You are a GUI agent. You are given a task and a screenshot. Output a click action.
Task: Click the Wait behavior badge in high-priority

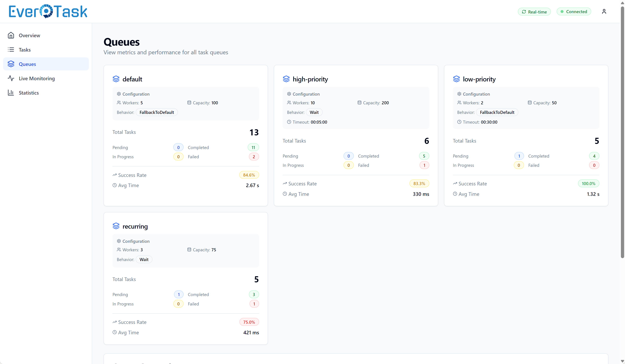(314, 112)
